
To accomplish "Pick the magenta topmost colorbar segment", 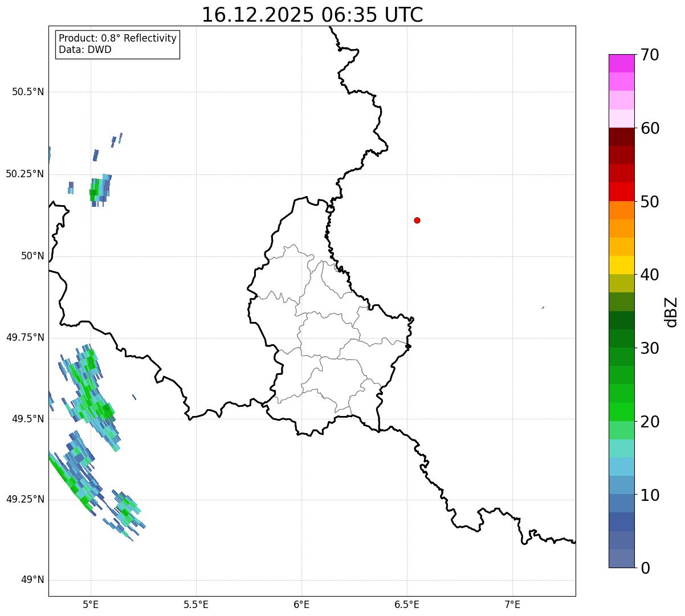I will click(x=621, y=63).
